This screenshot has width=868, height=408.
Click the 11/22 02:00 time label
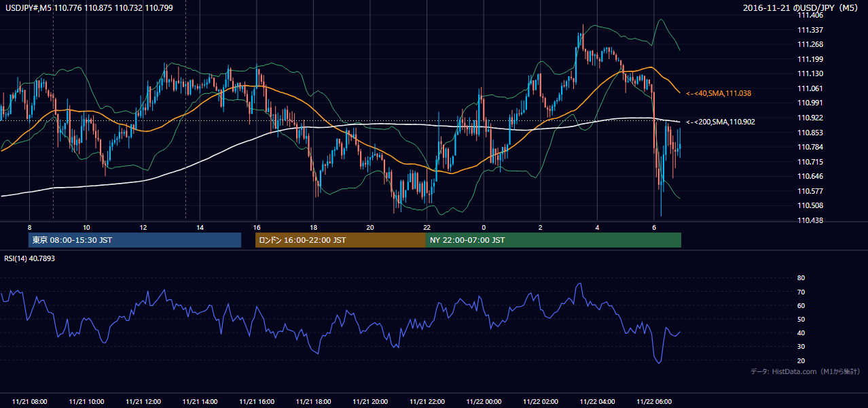coord(540,402)
